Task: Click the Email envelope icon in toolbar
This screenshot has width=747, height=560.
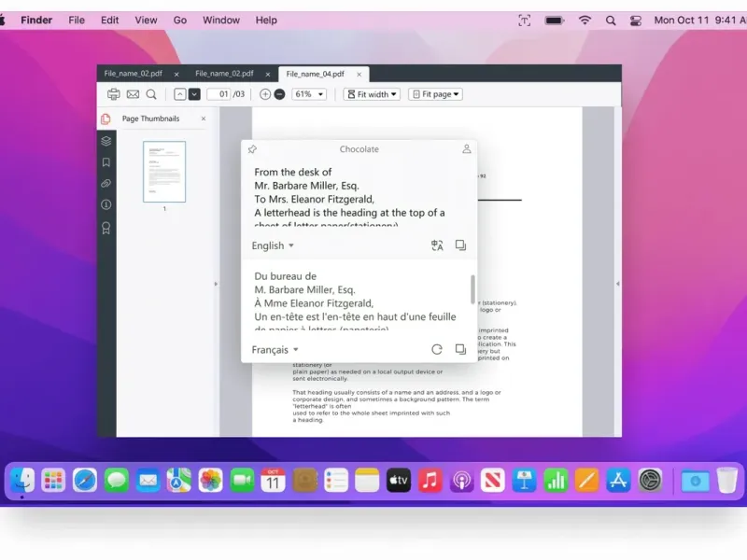Action: pyautogui.click(x=133, y=94)
